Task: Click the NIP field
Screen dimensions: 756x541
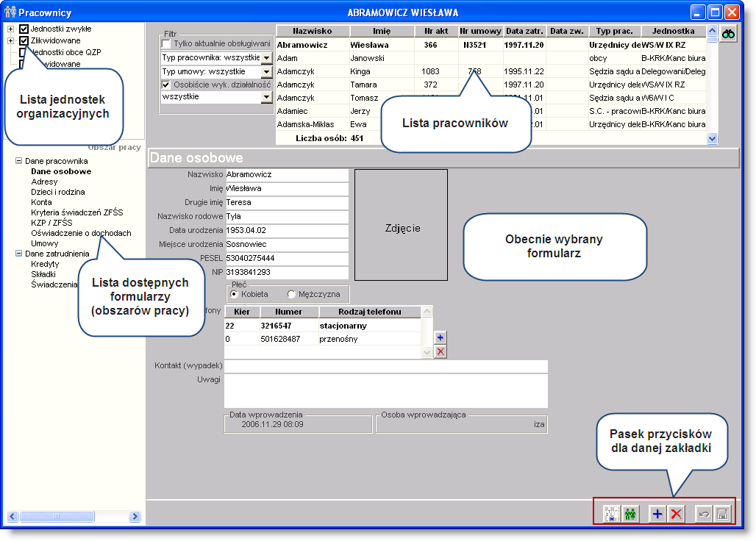Action: click(x=287, y=273)
